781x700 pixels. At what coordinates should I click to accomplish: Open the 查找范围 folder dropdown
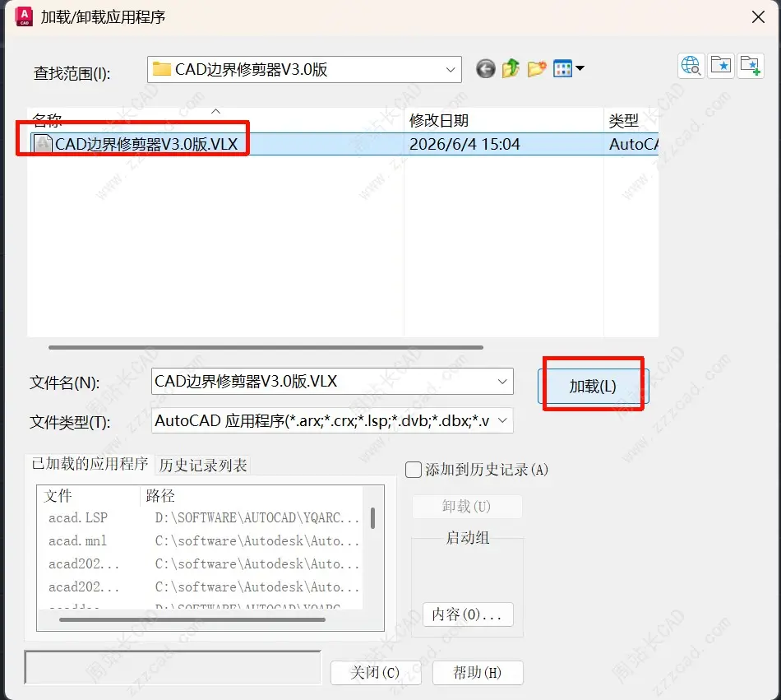450,69
